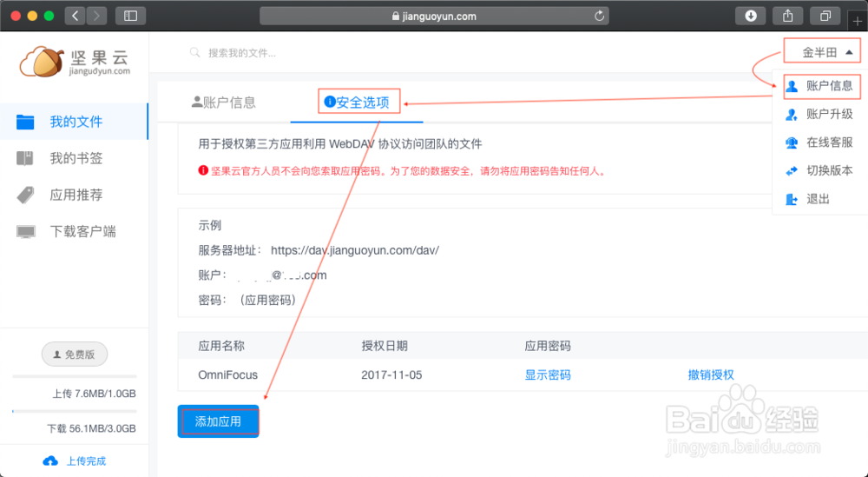Image resolution: width=868 pixels, height=477 pixels.
Task: Click the 退出 logout icon
Action: 792,200
